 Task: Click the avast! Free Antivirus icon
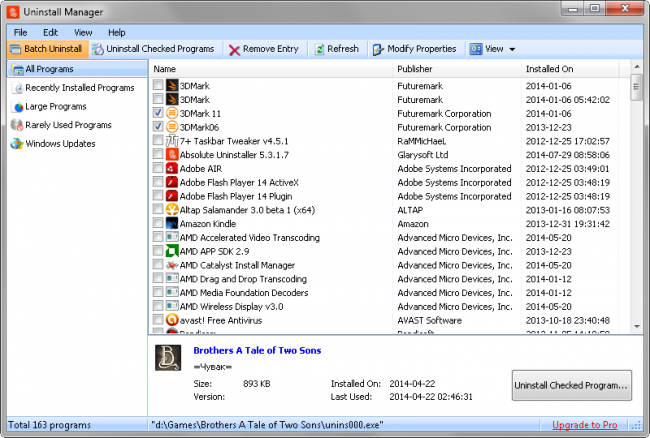tap(172, 320)
